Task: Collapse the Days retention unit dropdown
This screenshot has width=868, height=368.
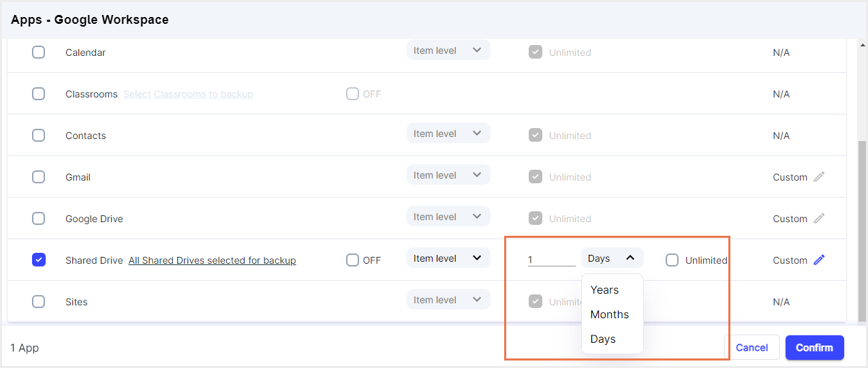Action: coord(611,258)
